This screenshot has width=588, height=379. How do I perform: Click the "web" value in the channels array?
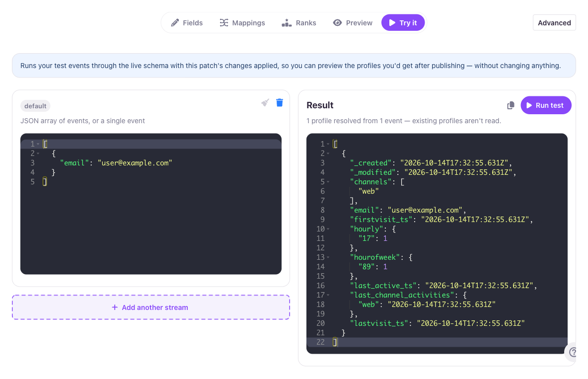368,191
